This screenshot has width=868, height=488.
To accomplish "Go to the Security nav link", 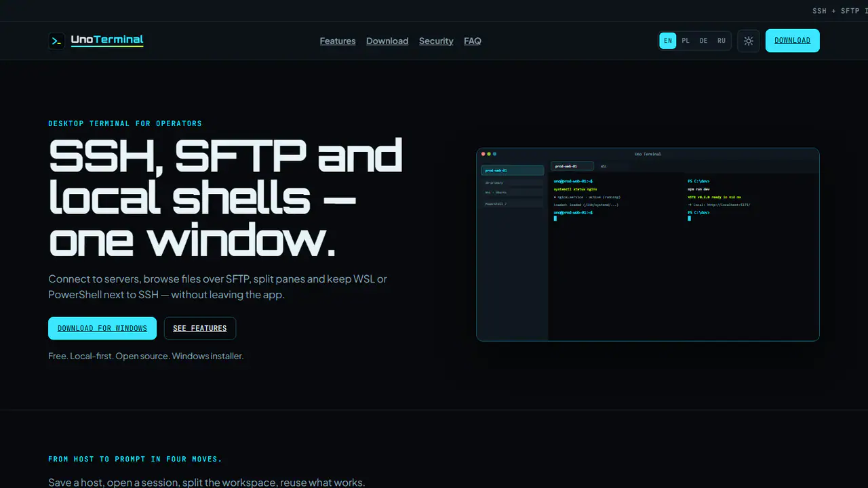I will pyautogui.click(x=436, y=41).
